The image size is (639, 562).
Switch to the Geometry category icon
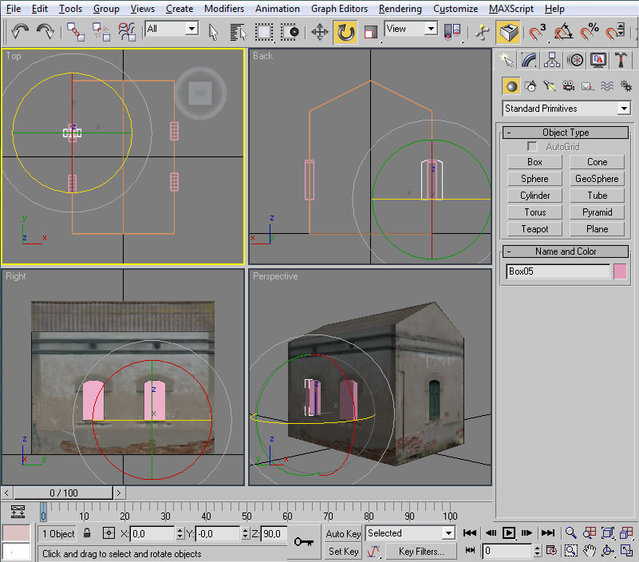coord(511,86)
